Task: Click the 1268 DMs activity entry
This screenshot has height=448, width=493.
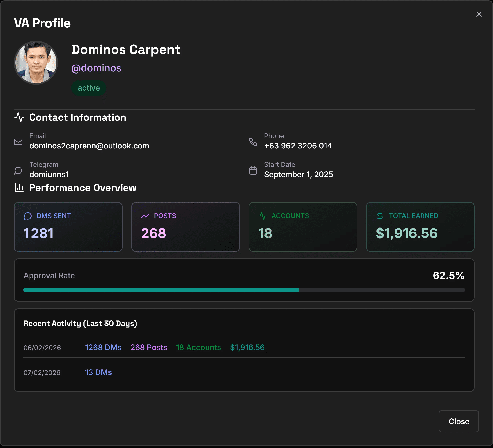Action: click(x=103, y=347)
